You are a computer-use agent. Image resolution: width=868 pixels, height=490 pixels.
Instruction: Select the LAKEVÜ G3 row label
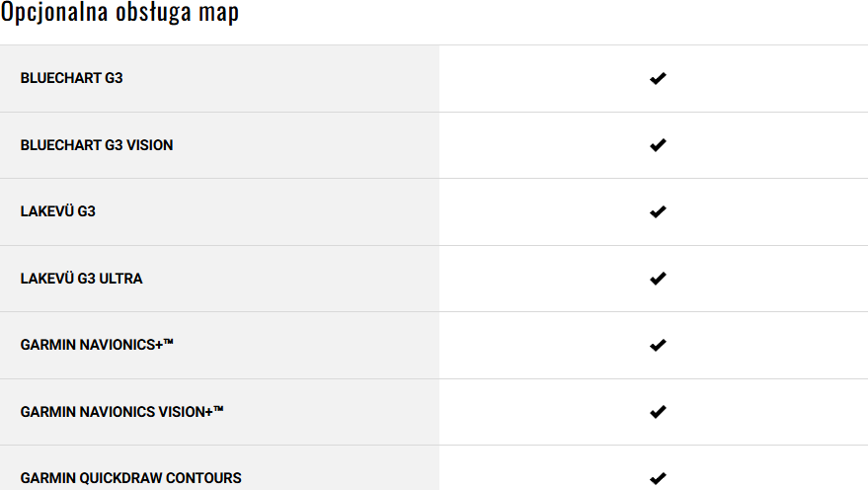click(57, 211)
